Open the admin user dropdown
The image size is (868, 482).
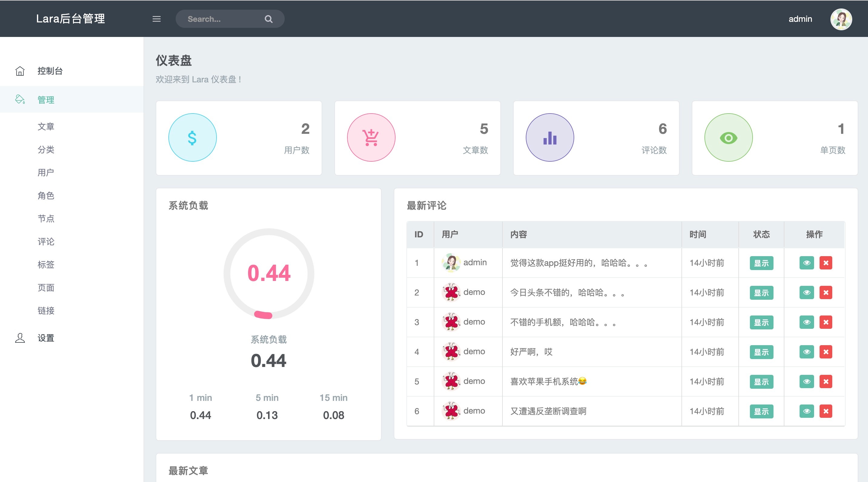coord(800,19)
